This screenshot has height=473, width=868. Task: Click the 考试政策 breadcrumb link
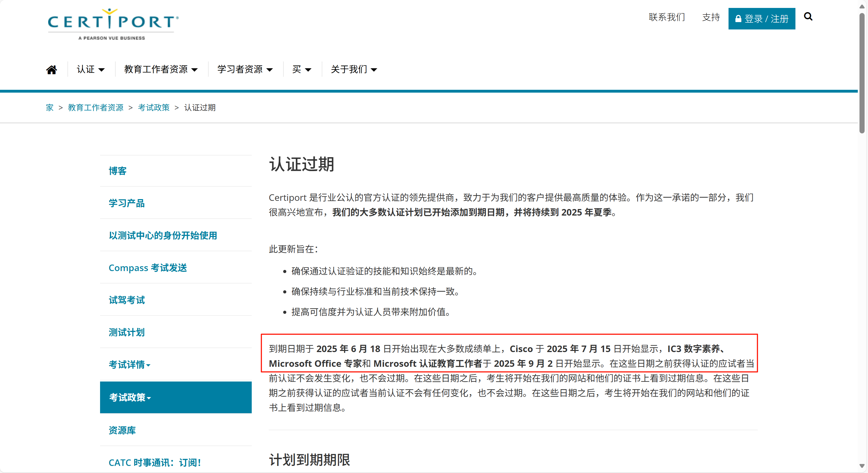(154, 107)
